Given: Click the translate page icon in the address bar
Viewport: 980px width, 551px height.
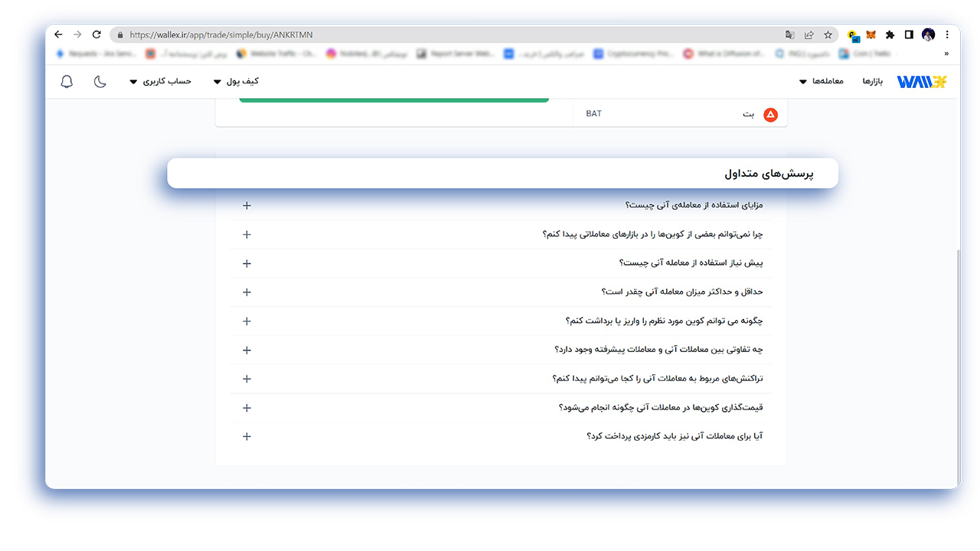Looking at the screenshot, I should pyautogui.click(x=790, y=34).
